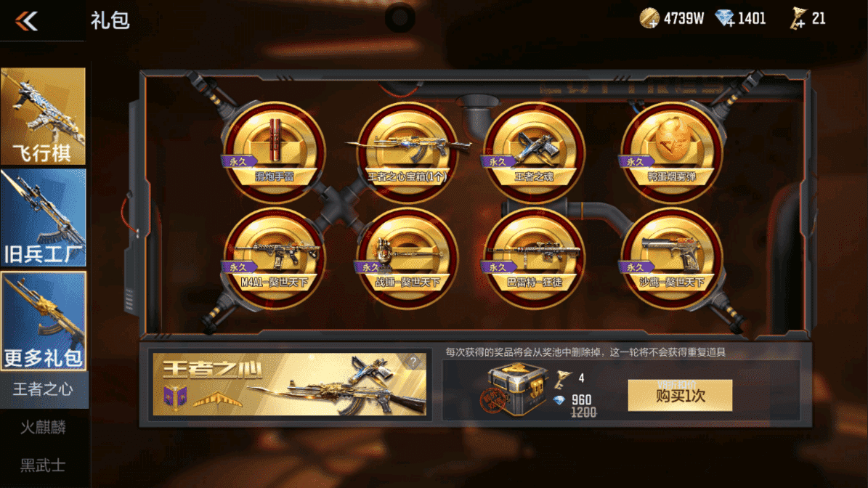This screenshot has width=868, height=488.
Task: Select the 沙鹰-葵世天下 pistol medallion
Action: 671,257
